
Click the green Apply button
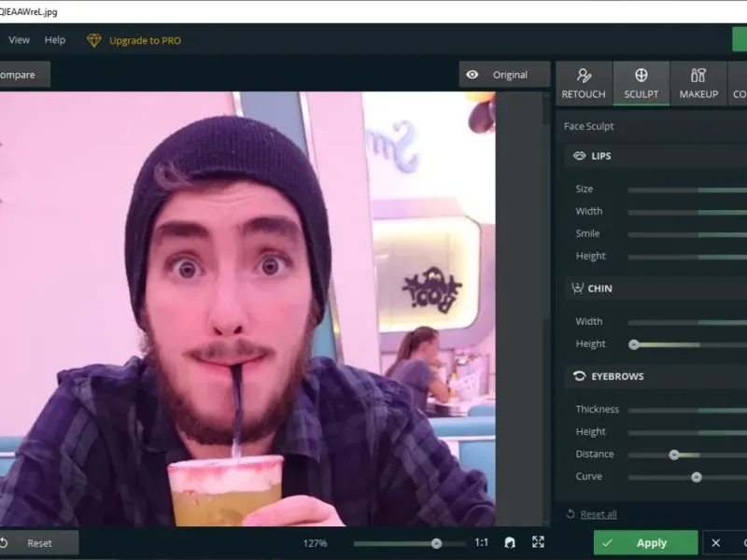coord(645,543)
